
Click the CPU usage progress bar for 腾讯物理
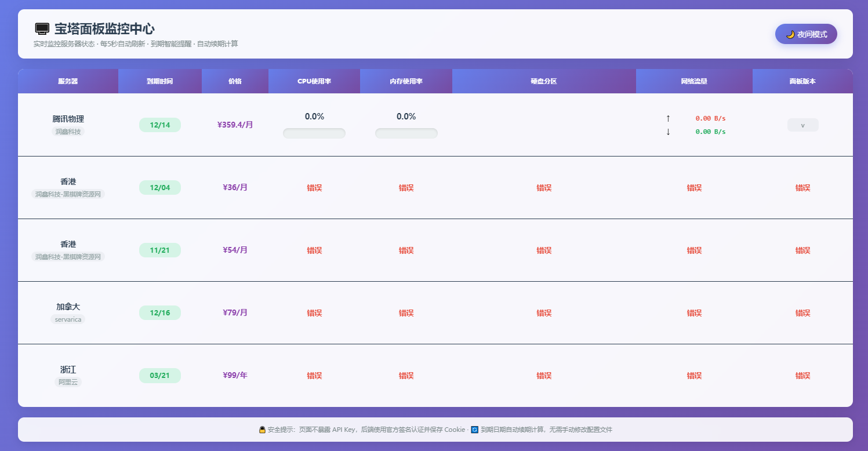pyautogui.click(x=314, y=133)
